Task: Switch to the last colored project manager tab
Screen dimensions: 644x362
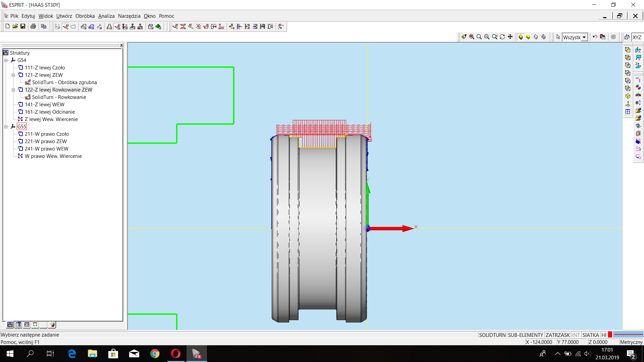Action: click(x=52, y=324)
